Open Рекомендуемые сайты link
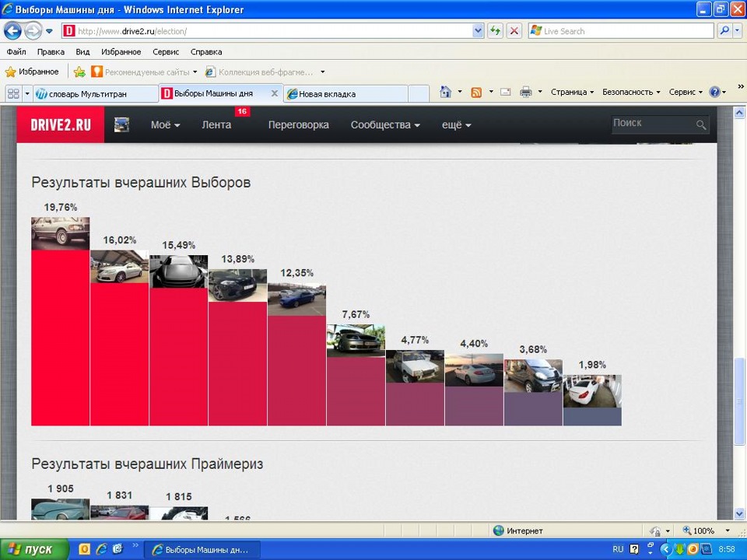 (x=143, y=72)
